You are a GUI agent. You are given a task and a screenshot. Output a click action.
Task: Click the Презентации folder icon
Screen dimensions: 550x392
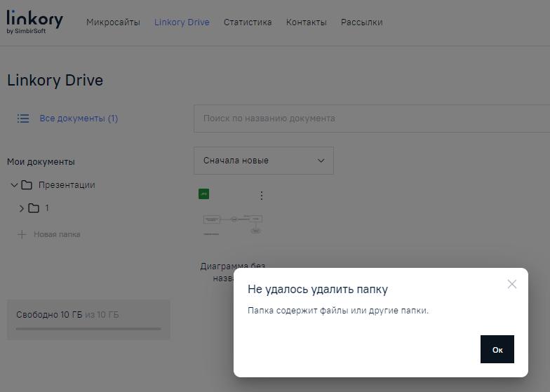[27, 185]
